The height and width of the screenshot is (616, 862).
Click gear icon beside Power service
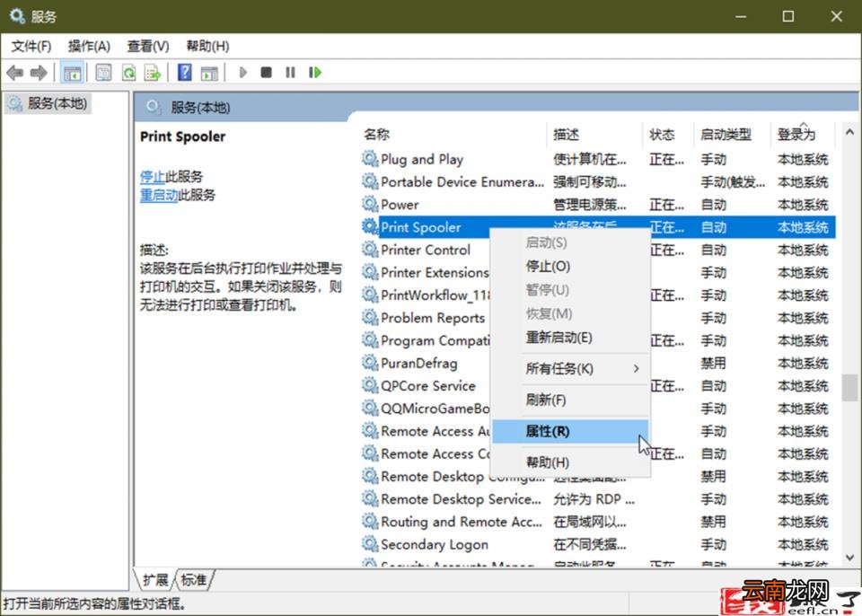coord(370,204)
